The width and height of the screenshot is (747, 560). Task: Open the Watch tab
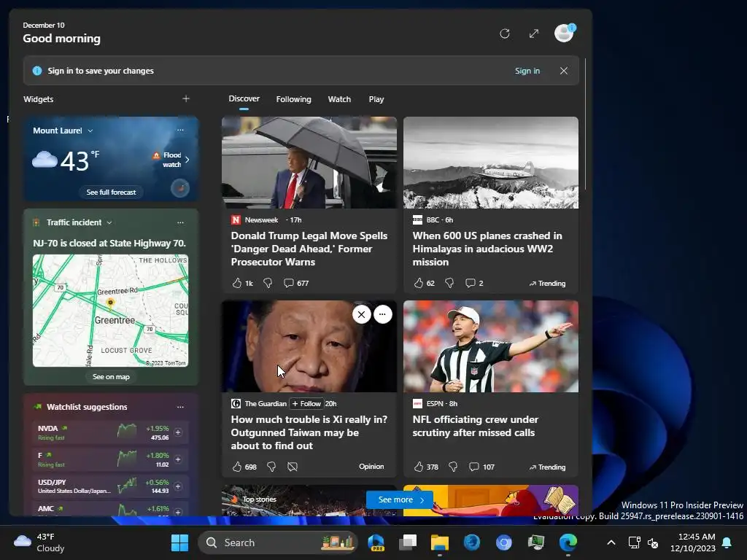[x=339, y=99]
